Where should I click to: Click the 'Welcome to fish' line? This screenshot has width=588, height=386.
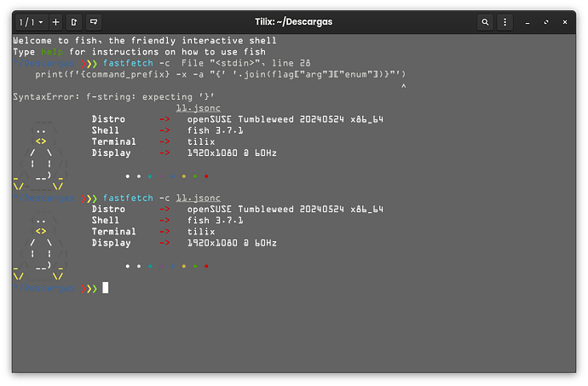click(x=145, y=41)
